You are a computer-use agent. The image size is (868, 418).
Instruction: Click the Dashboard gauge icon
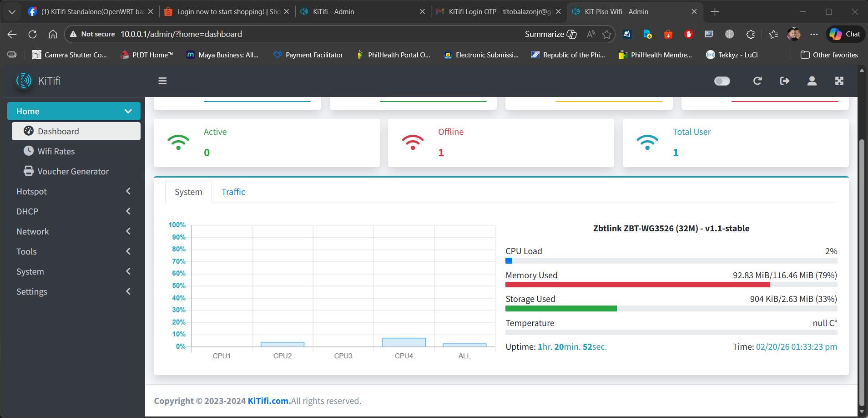click(x=29, y=131)
